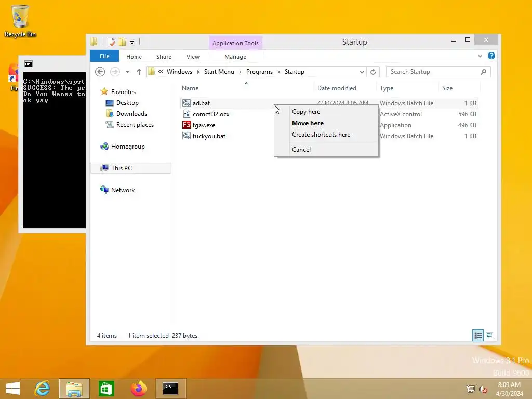Click the search magnifier icon

click(484, 72)
